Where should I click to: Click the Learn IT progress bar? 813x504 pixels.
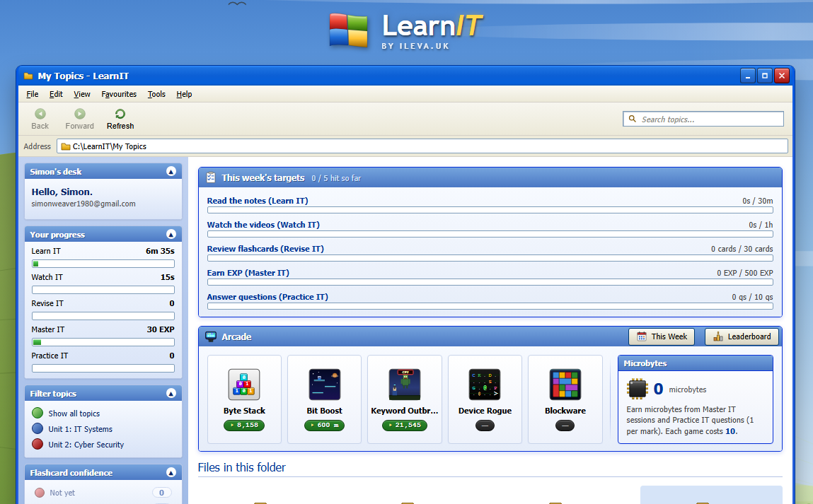(x=103, y=264)
